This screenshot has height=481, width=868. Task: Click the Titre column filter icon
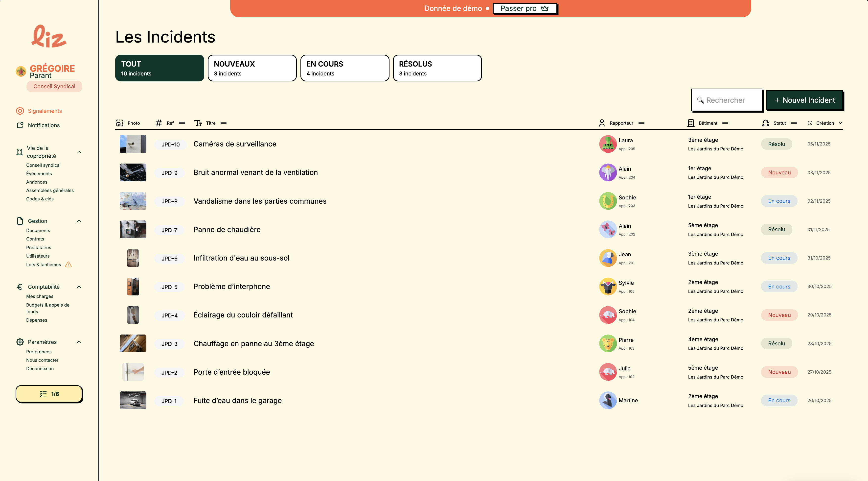click(223, 123)
